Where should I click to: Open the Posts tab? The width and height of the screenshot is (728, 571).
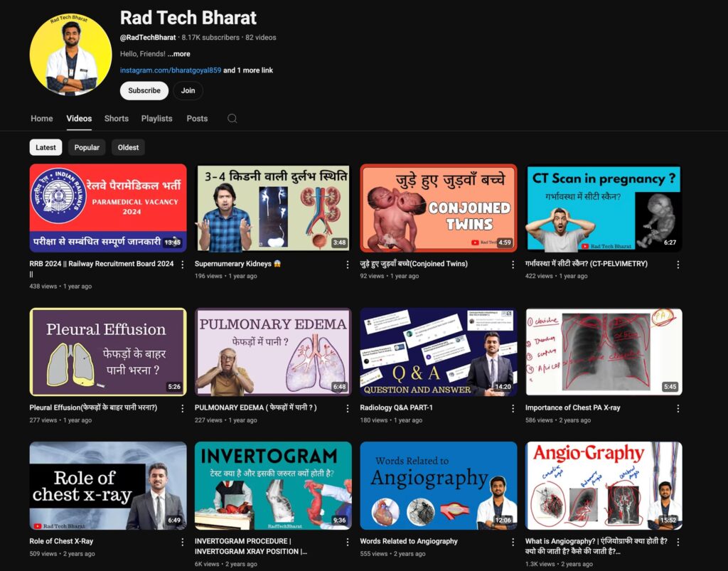tap(197, 118)
